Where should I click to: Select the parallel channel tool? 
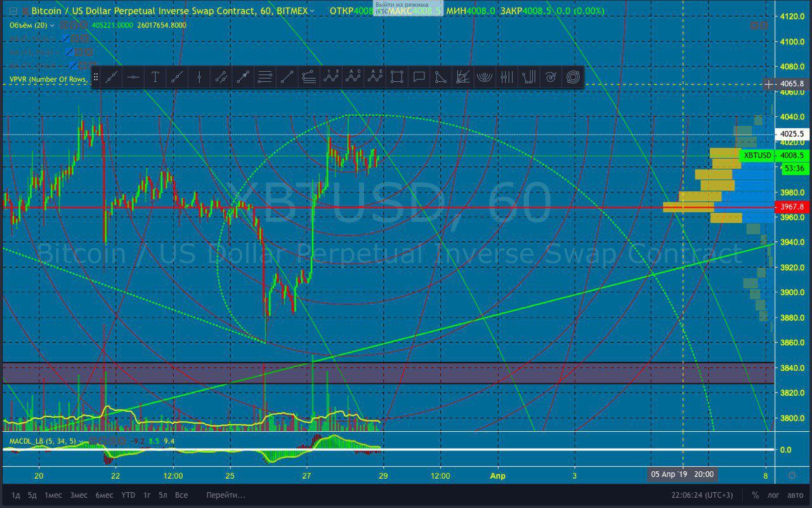[221, 77]
